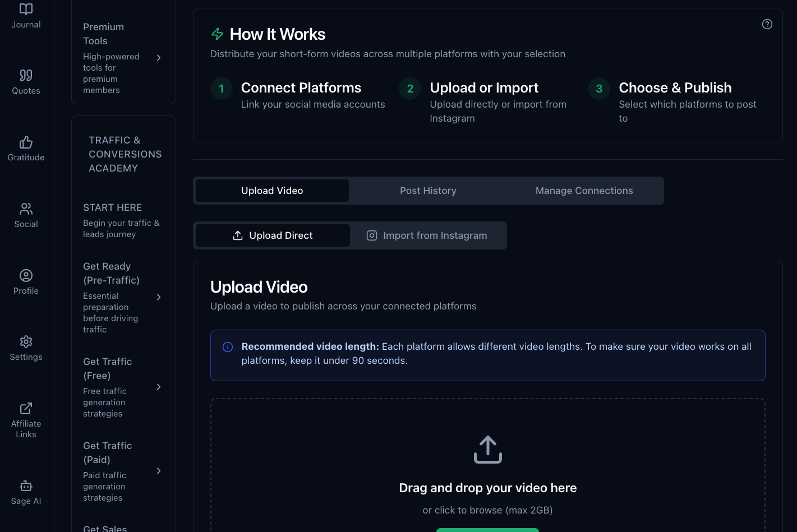
Task: Click the help question mark icon
Action: 767,24
